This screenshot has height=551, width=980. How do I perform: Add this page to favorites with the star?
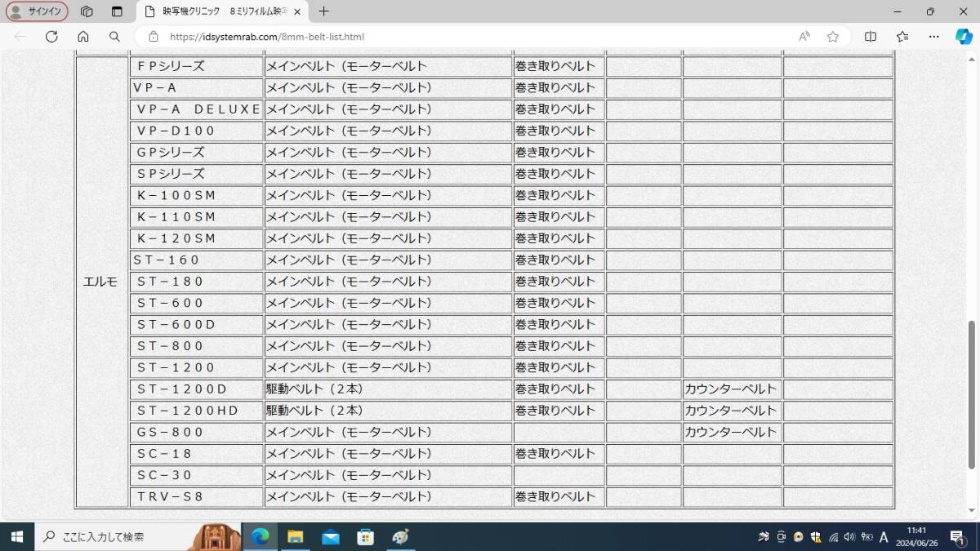[832, 37]
